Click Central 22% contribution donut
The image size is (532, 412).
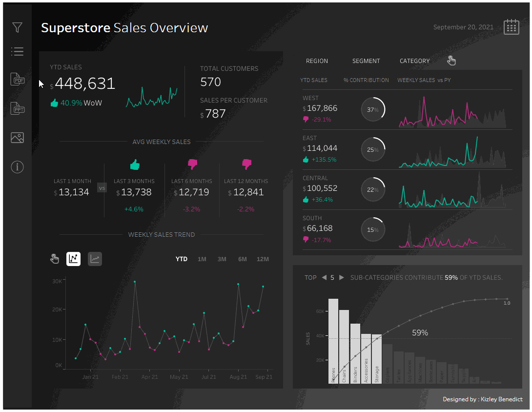[373, 190]
